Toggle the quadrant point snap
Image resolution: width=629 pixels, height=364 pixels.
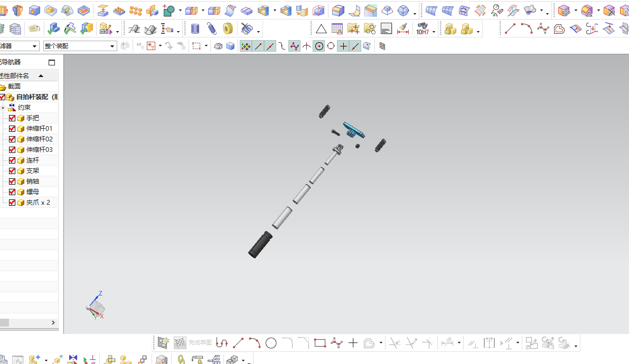(x=331, y=46)
